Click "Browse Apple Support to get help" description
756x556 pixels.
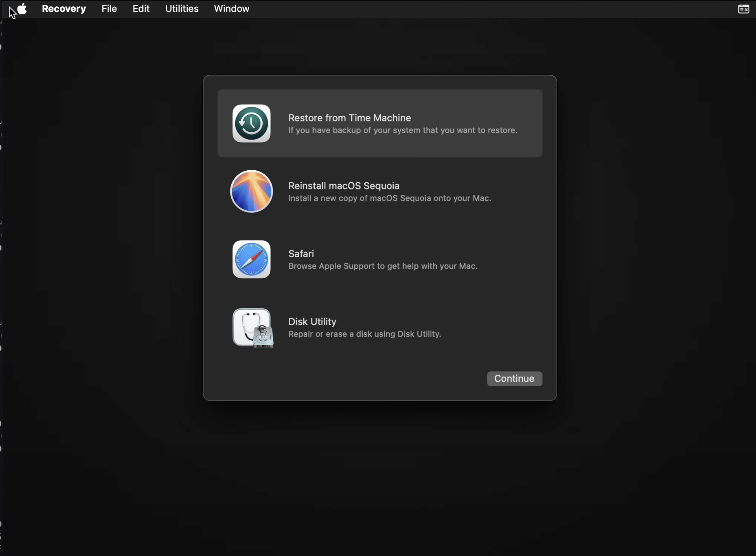pos(383,266)
